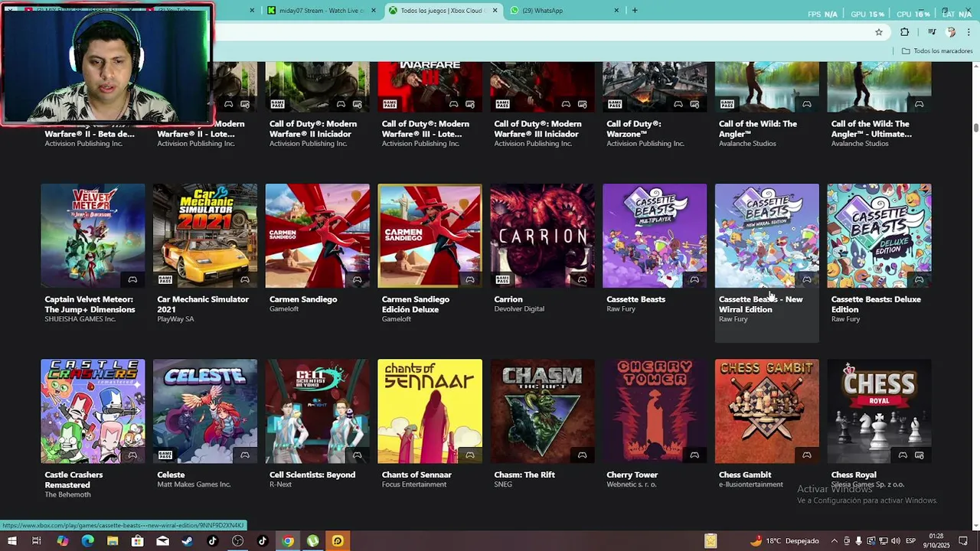Click the Carmen Sandiego standard edition cover
This screenshot has height=551, width=980.
(x=317, y=236)
